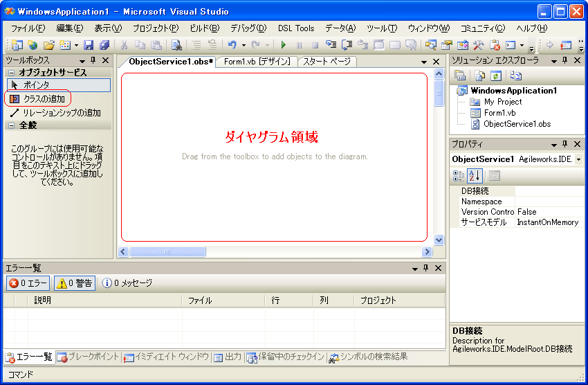The image size is (588, 385).
Task: Click the 説明 column header in error list
Action: coord(104,301)
